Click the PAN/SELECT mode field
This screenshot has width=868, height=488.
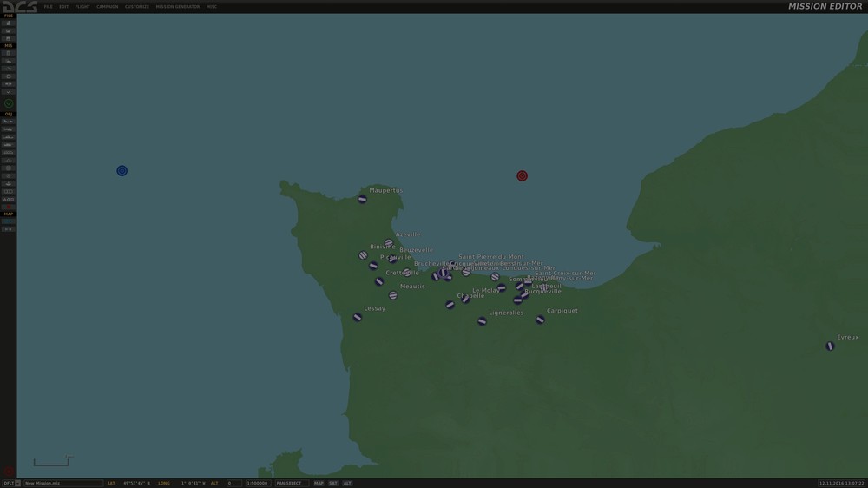click(x=291, y=483)
